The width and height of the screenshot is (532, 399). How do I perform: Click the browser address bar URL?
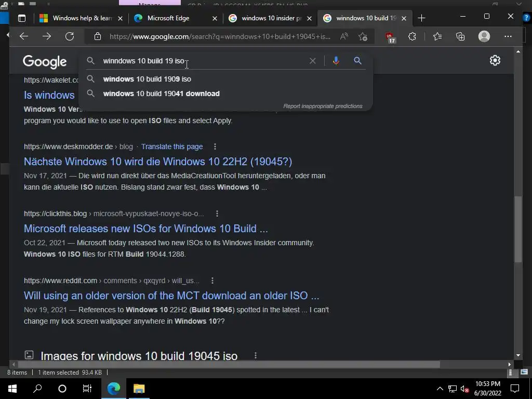tap(220, 36)
